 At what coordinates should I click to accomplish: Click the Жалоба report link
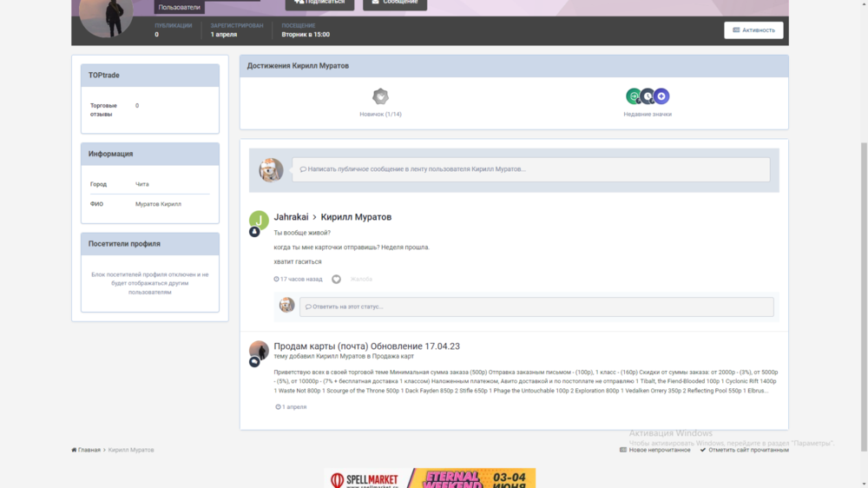click(x=361, y=280)
